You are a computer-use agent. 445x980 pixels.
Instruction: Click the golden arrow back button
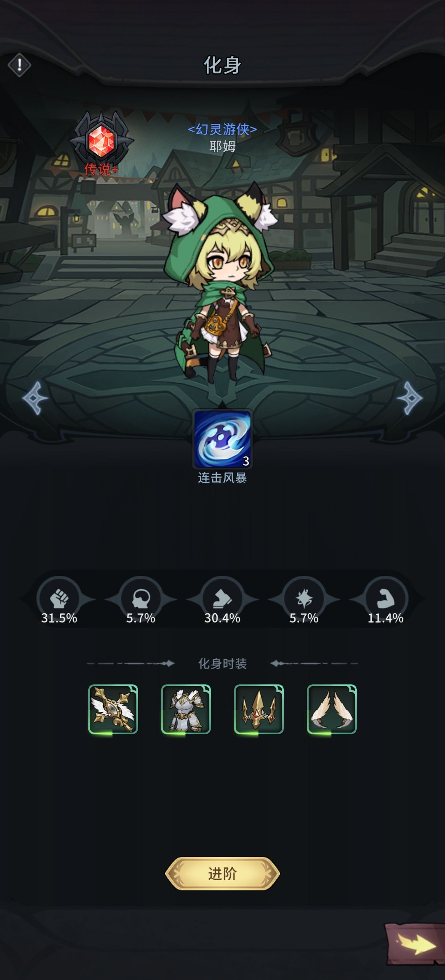tap(415, 944)
